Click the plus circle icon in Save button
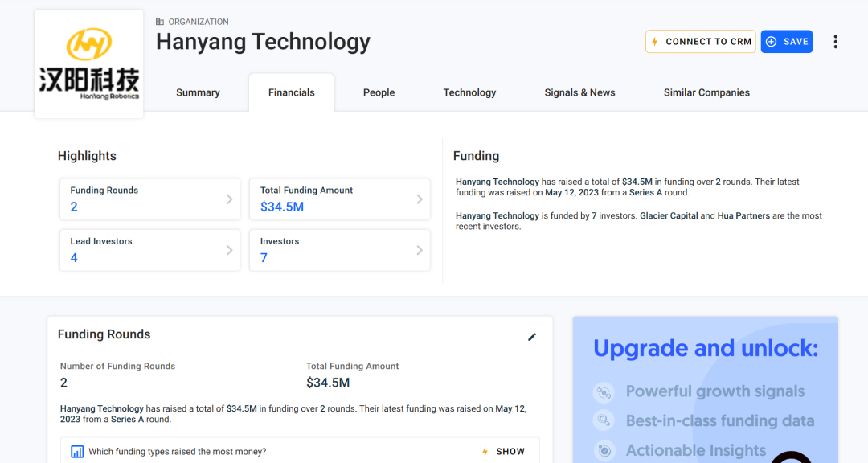This screenshot has width=868, height=463. (771, 42)
